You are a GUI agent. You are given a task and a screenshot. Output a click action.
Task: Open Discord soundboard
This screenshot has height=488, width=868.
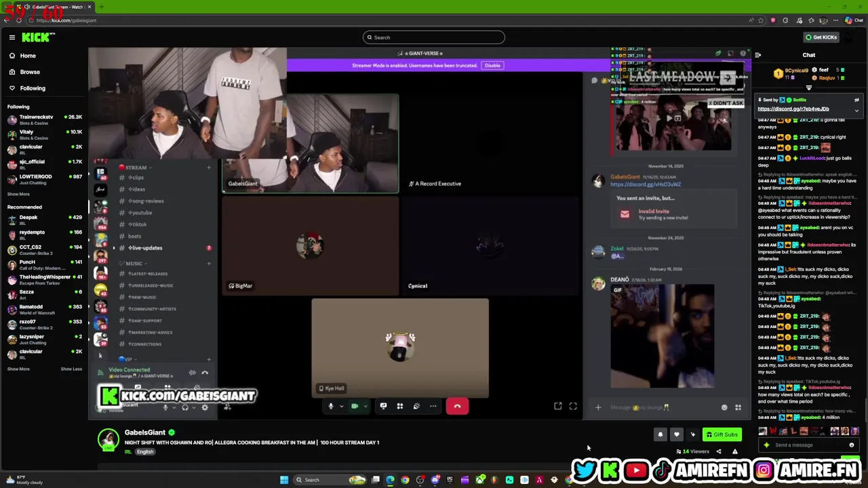point(416,406)
